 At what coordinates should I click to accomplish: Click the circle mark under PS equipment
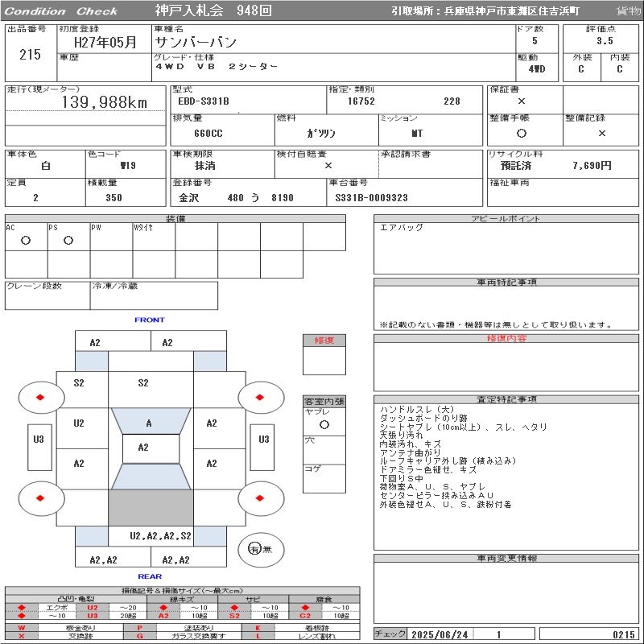(x=68, y=241)
